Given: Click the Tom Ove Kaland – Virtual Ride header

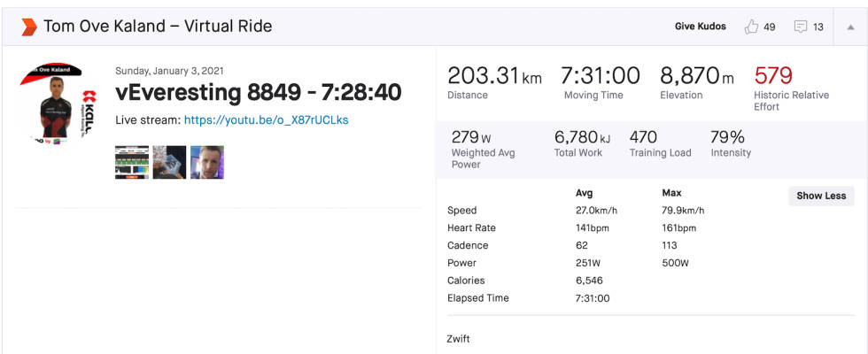Looking at the screenshot, I should (x=158, y=26).
